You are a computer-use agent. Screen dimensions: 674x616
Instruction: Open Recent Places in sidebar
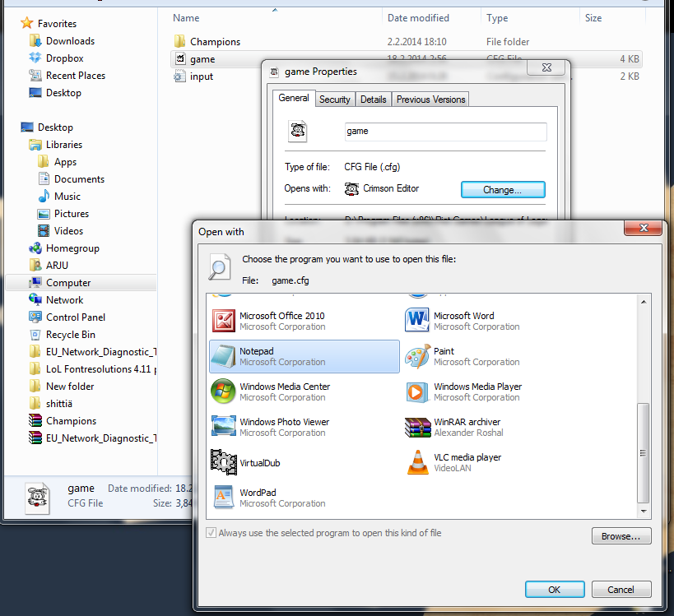(x=75, y=76)
